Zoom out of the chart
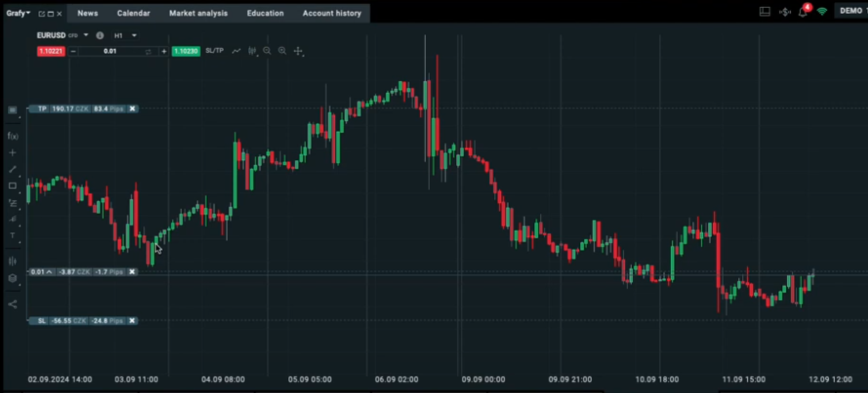This screenshot has width=868, height=393. [x=267, y=51]
